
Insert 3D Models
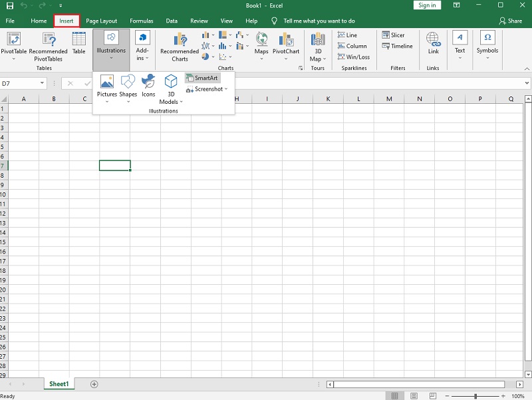coord(171,89)
